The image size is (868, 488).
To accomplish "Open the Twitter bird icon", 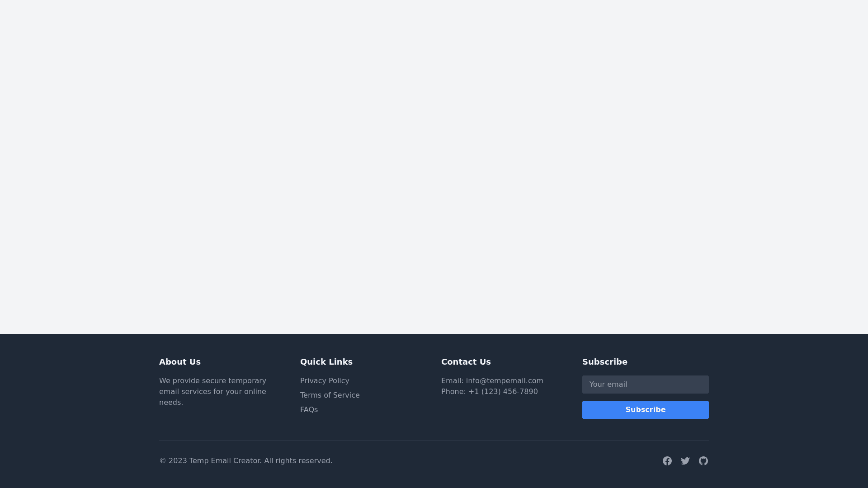I will coord(685,461).
